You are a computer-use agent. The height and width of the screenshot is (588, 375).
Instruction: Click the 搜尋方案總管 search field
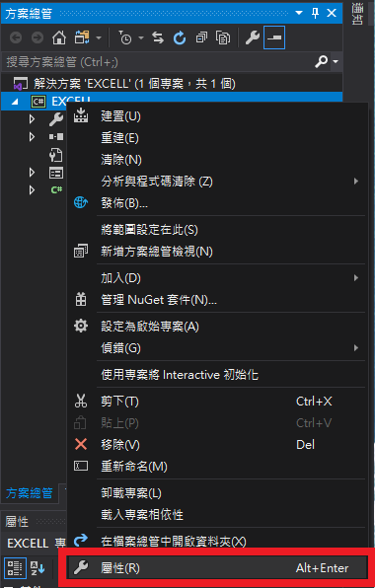pos(158,62)
